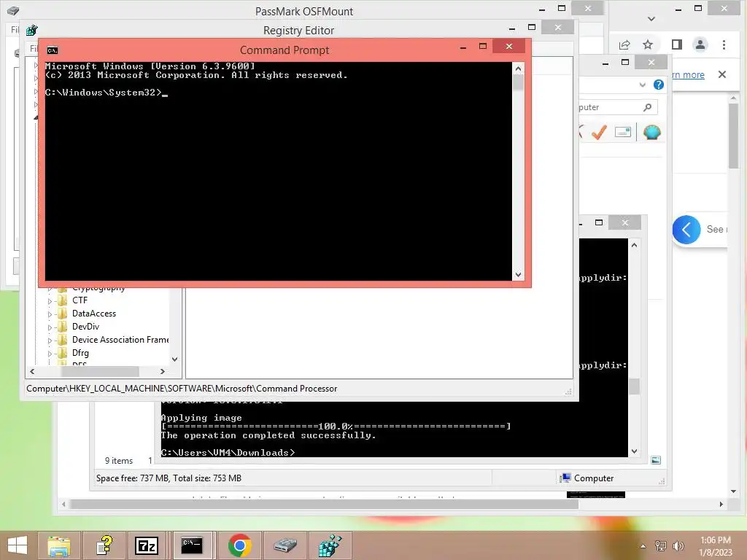The image size is (747, 560).
Task: Click registry tree horizontal scroll right arrow
Action: tap(163, 371)
